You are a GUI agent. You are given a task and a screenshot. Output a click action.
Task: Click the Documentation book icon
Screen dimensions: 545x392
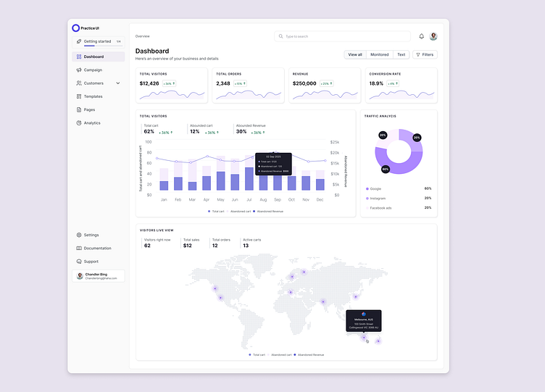pos(78,249)
